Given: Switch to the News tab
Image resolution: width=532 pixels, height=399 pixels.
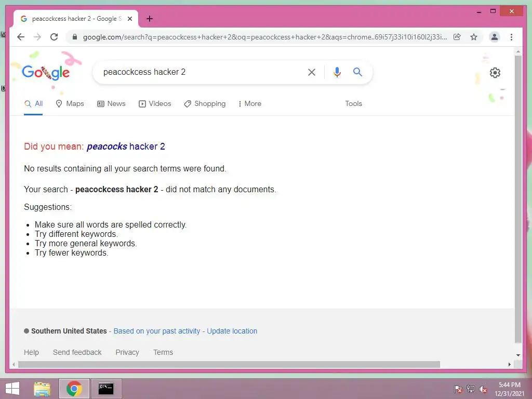Looking at the screenshot, I should coord(111,104).
